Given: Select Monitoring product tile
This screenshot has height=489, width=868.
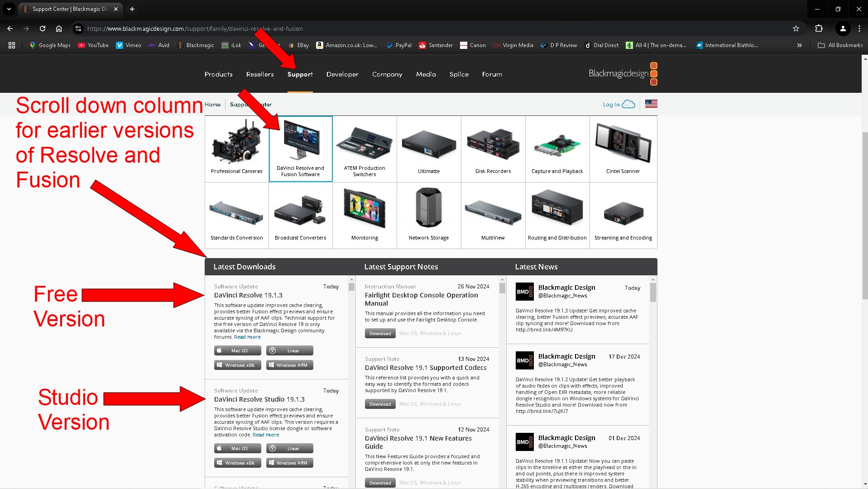Looking at the screenshot, I should [x=364, y=216].
